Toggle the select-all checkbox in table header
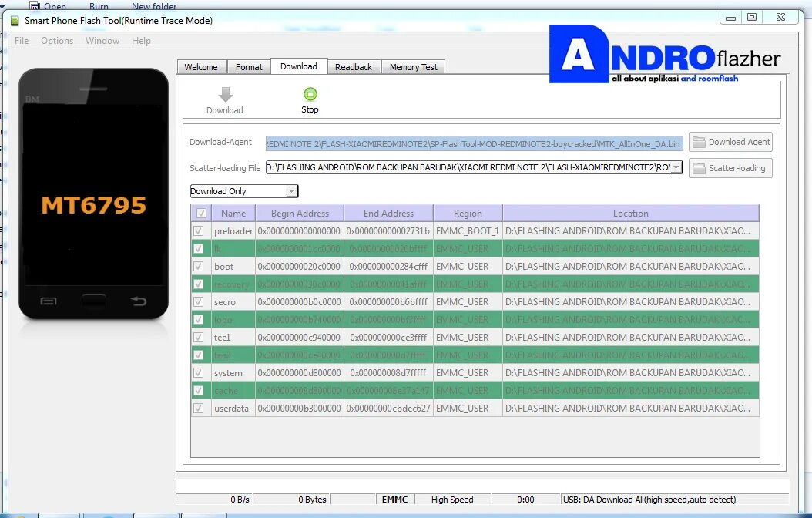The height and width of the screenshot is (518, 812). point(201,213)
